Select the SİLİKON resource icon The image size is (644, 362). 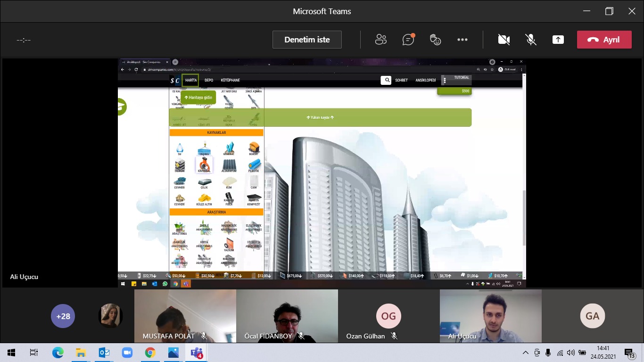180,166
